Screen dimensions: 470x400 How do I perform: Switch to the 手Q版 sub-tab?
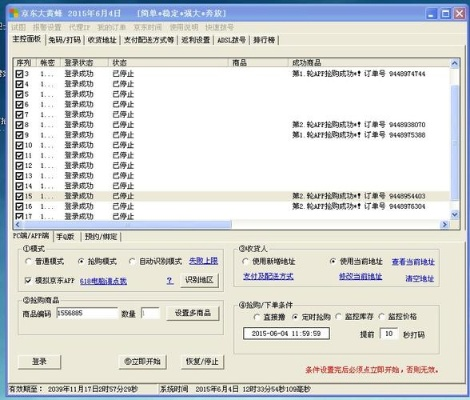(65, 237)
